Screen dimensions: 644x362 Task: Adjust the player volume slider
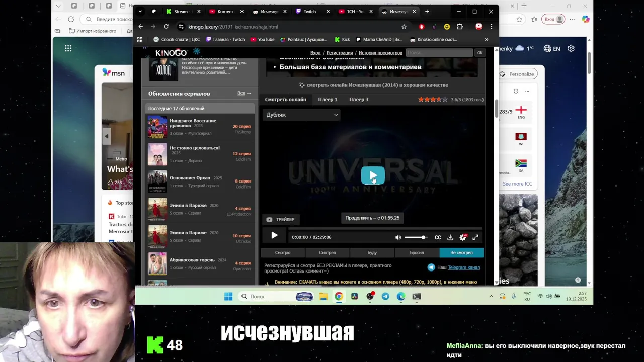[416, 237]
